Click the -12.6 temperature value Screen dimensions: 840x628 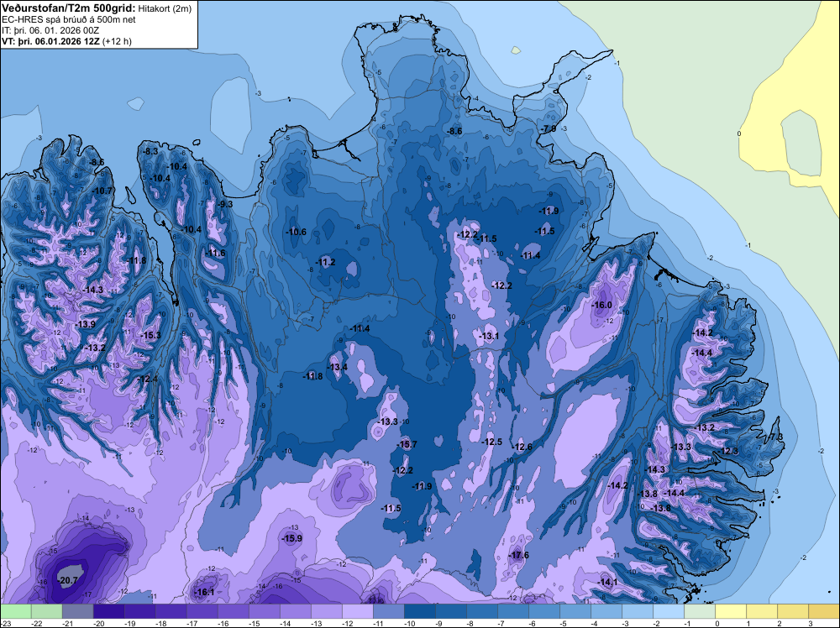(522, 447)
